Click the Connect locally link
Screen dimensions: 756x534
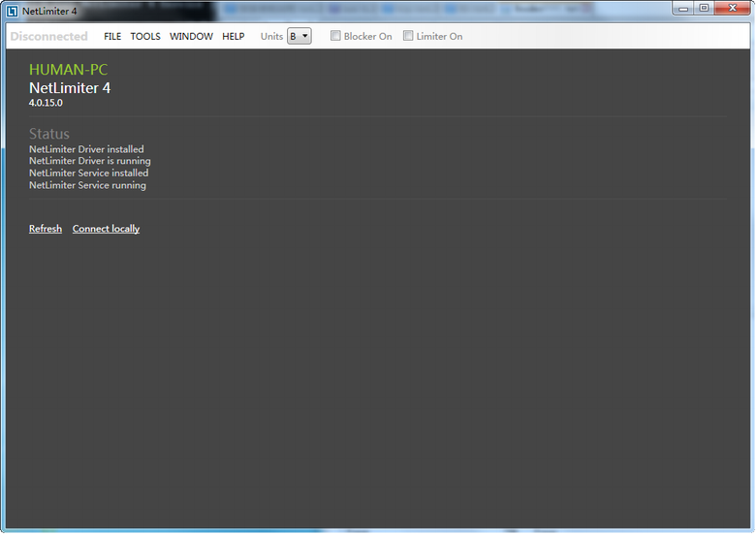pos(106,229)
